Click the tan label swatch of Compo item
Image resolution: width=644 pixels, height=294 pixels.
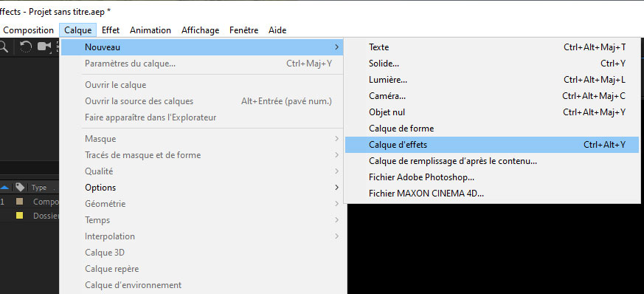tap(19, 202)
